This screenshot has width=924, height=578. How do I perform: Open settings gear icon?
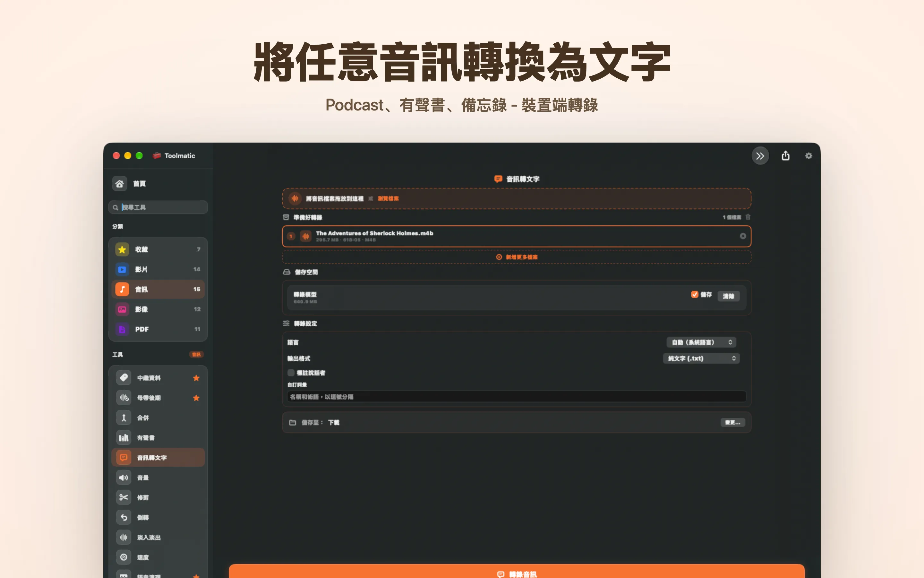pyautogui.click(x=809, y=156)
